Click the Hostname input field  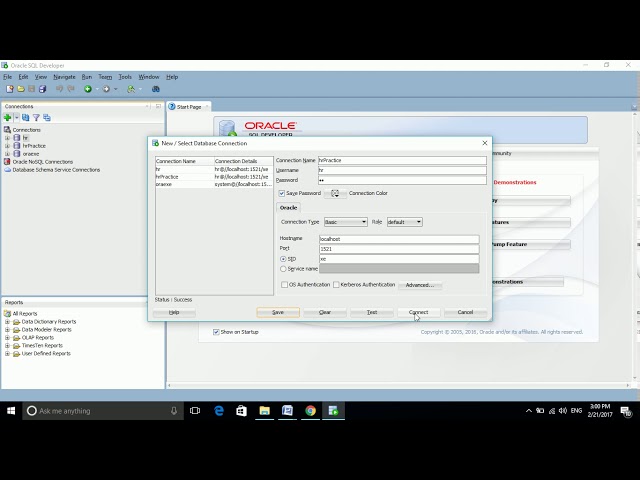point(399,239)
